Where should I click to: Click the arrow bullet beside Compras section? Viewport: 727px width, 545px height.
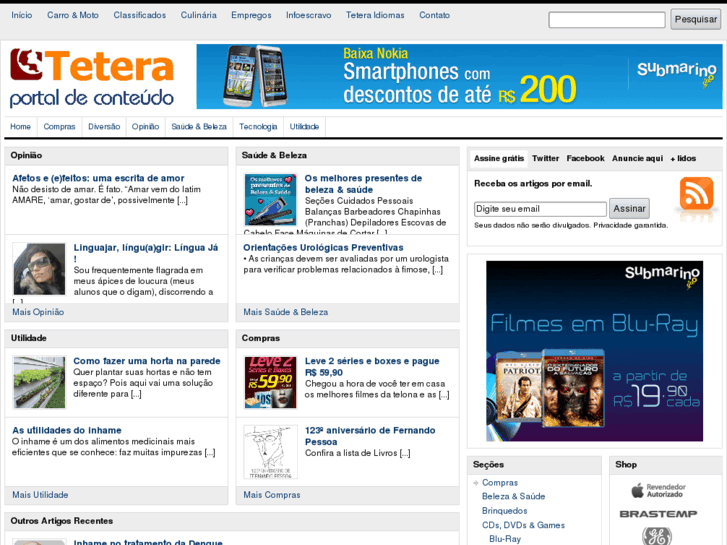click(476, 483)
